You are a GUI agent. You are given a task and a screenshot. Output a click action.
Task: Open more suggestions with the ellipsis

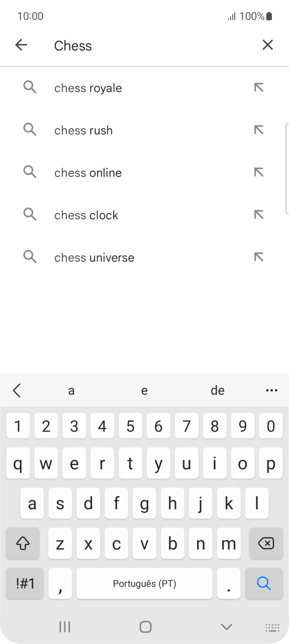272,390
